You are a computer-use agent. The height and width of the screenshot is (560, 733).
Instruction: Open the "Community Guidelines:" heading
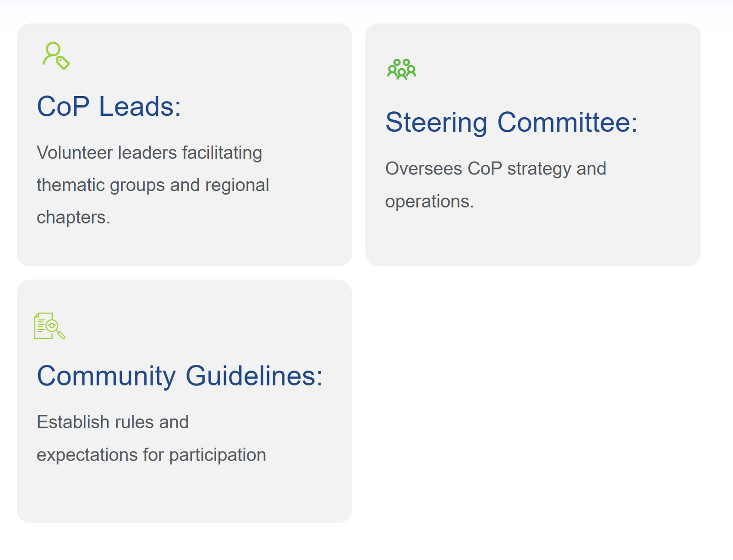(180, 376)
